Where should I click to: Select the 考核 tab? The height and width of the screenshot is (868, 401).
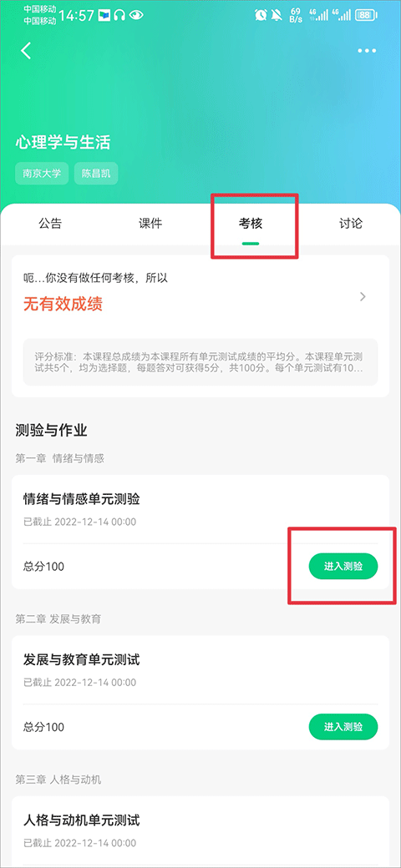251,224
